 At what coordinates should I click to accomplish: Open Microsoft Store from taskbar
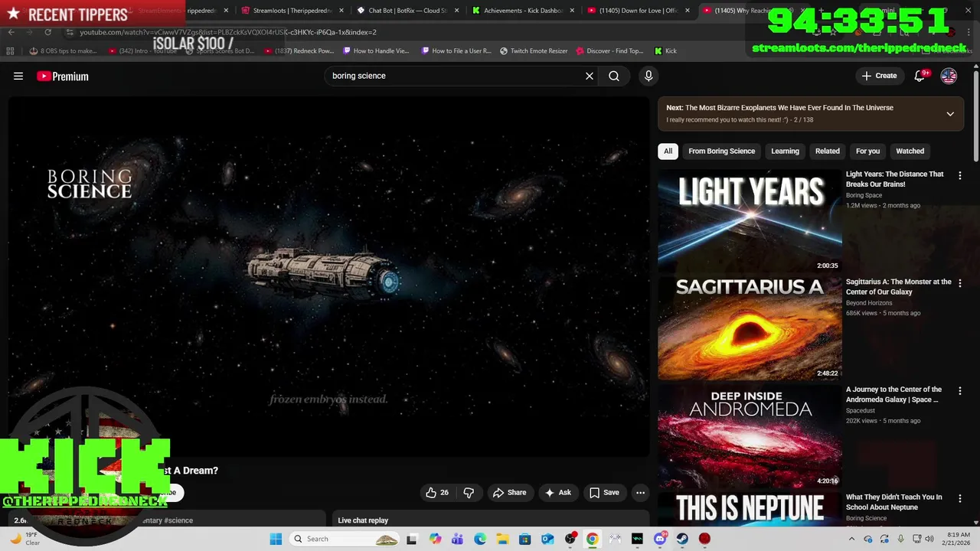click(x=524, y=539)
